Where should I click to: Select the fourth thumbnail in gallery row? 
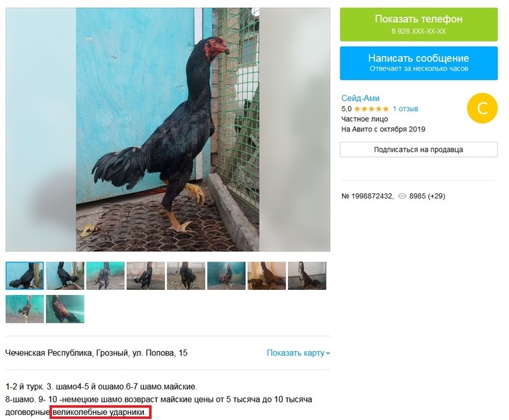coord(145,275)
